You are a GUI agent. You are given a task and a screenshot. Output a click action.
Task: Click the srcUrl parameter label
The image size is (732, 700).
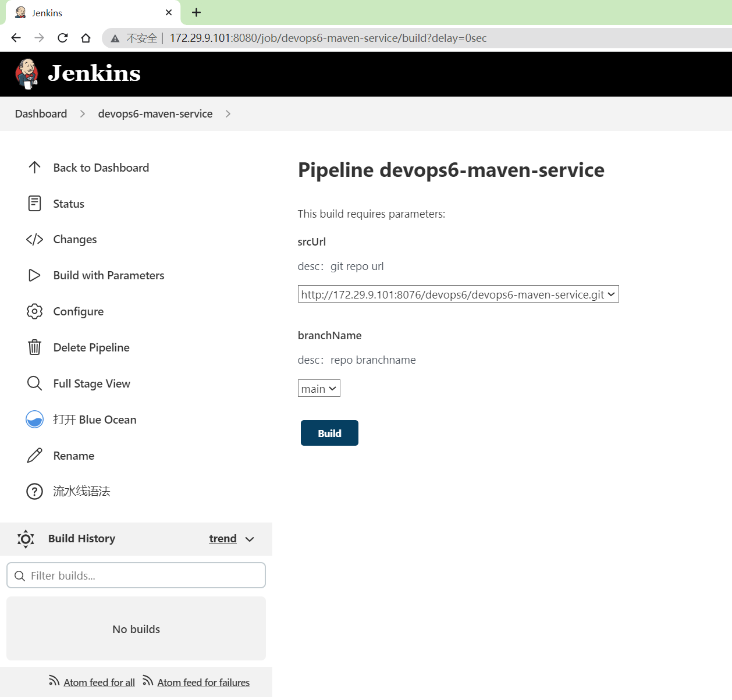312,242
